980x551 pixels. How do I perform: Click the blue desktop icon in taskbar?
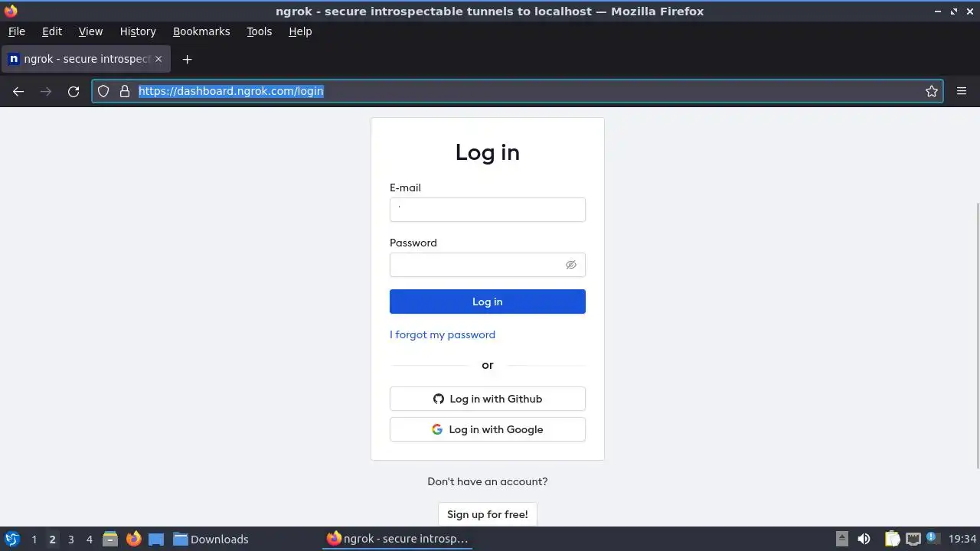point(156,539)
